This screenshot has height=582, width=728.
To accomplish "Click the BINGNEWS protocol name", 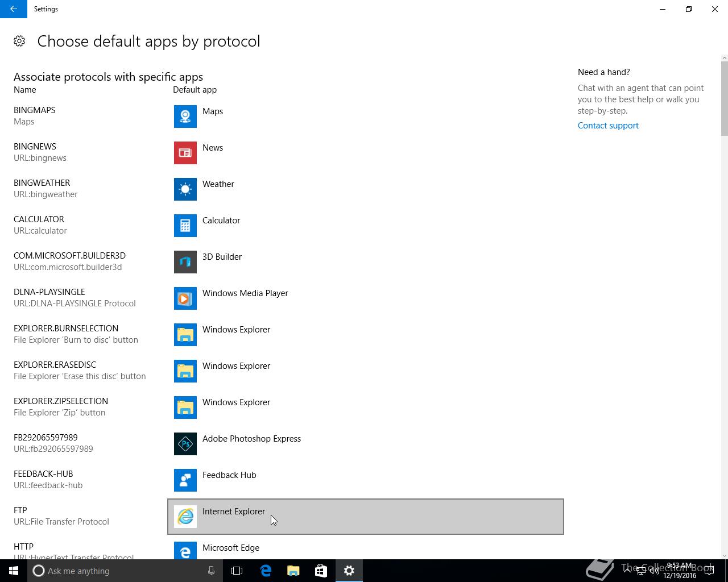I will pos(35,147).
